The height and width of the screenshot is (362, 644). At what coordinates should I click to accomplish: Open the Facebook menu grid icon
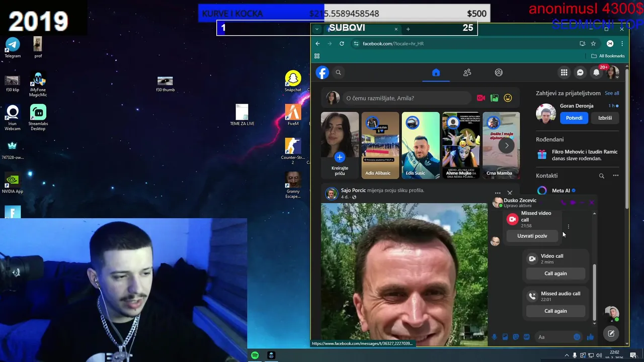click(x=564, y=72)
